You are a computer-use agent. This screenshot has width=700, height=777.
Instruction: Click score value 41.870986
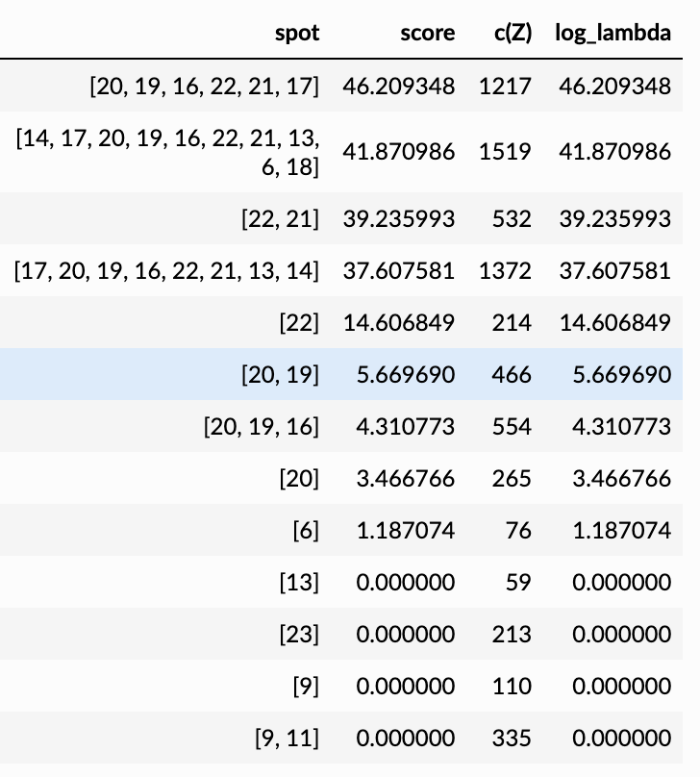coord(399,152)
